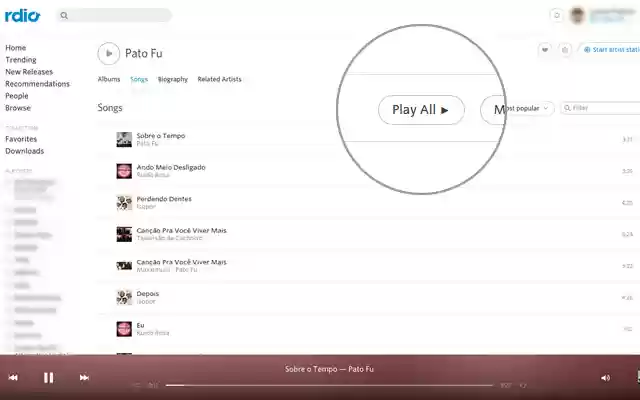The image size is (640, 400).
Task: Go to Home in the sidebar
Action: [16, 48]
